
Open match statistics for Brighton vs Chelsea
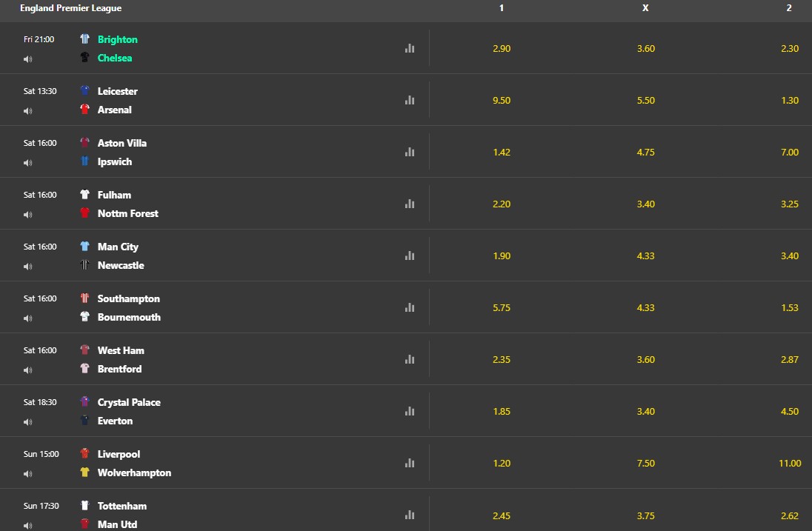coord(410,48)
